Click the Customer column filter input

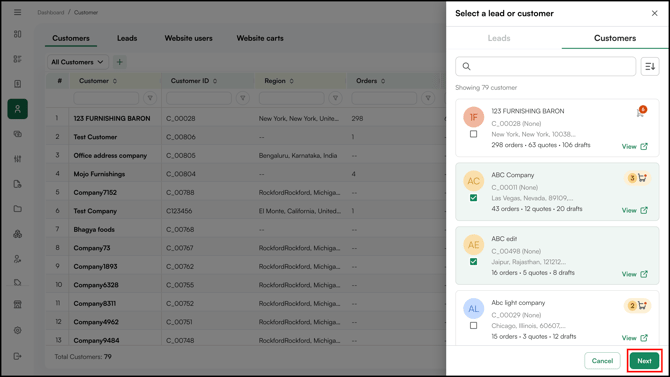106,98
